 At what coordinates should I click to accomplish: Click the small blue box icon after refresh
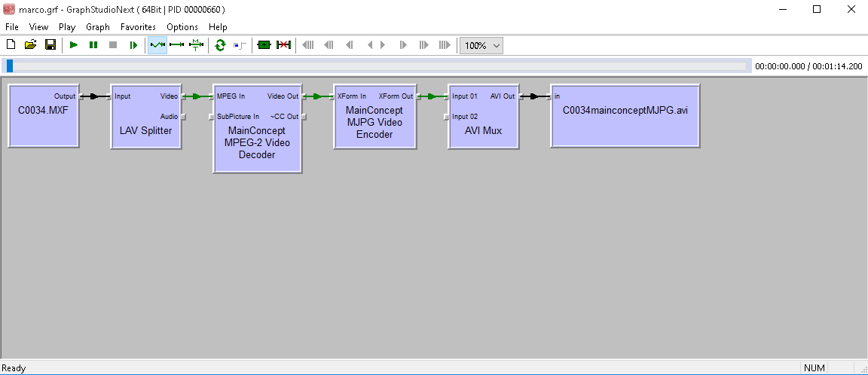239,45
